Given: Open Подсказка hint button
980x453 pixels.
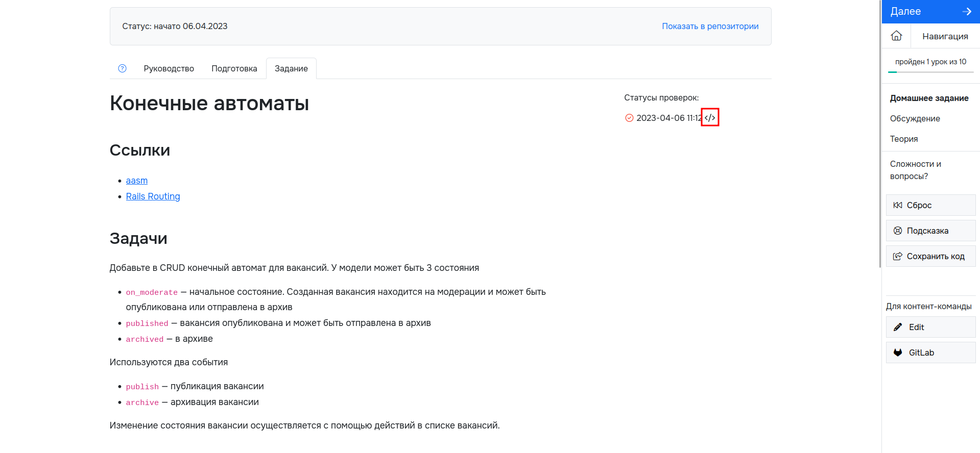Looking at the screenshot, I should coord(930,231).
